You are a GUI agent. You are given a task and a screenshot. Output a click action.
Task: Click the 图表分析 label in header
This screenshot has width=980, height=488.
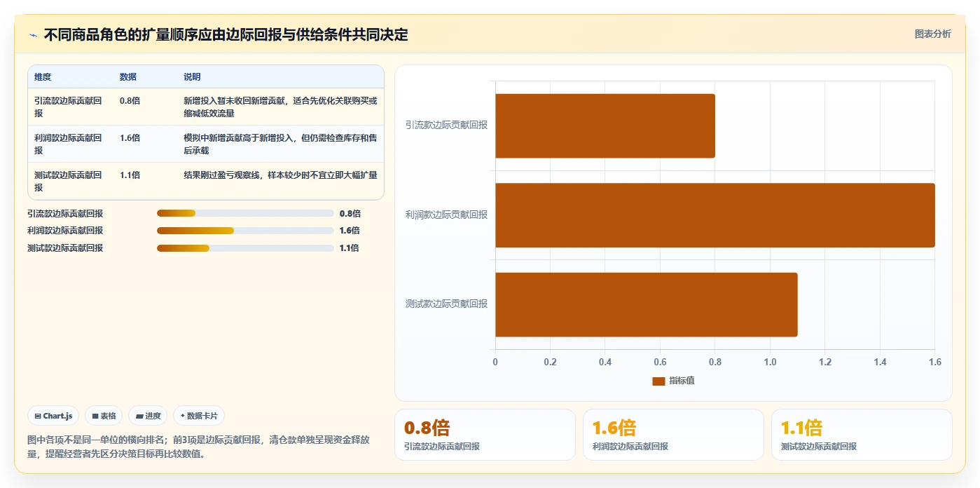[x=932, y=34]
